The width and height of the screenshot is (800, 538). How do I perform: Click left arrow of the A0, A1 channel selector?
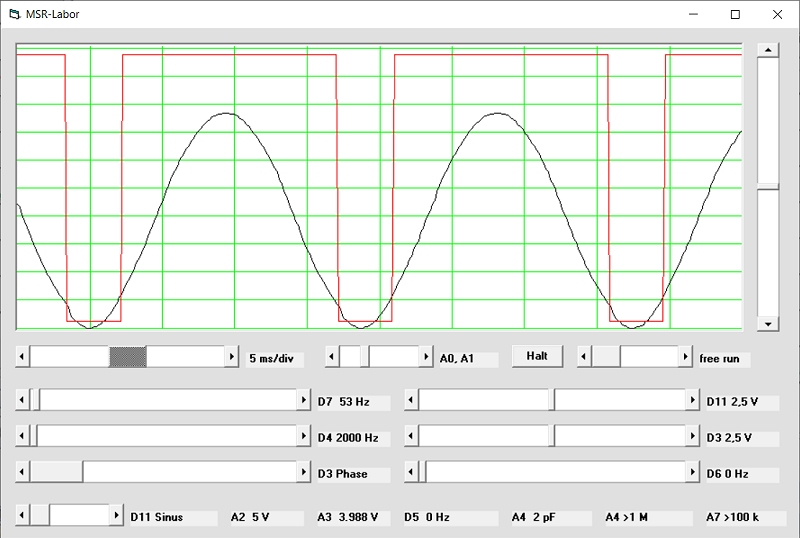(x=333, y=357)
